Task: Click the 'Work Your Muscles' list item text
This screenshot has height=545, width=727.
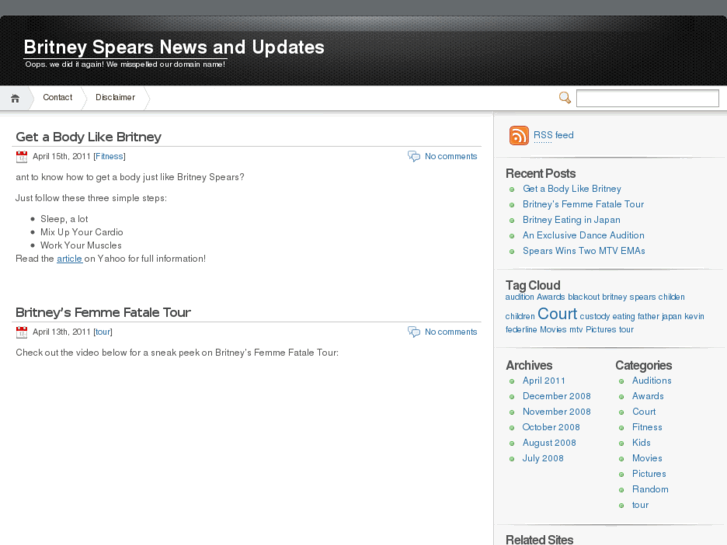Action: tap(81, 245)
